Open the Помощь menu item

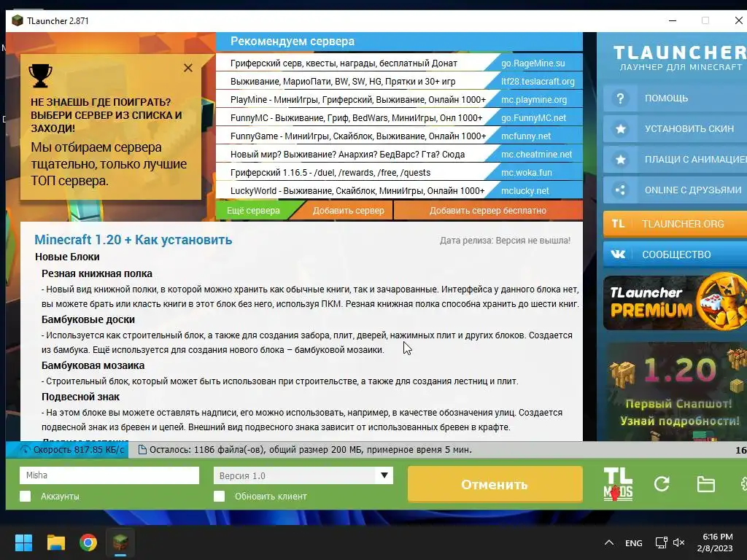click(675, 98)
